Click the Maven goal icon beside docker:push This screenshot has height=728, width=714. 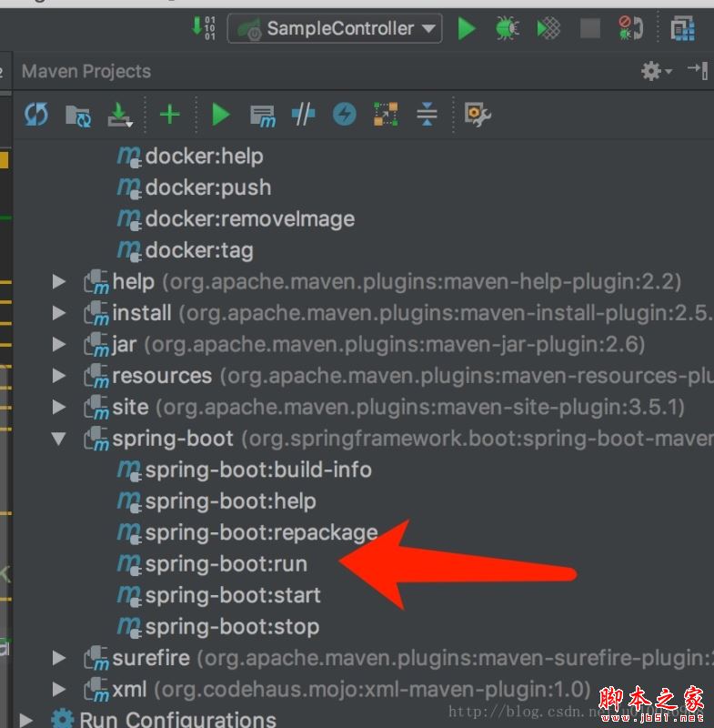click(x=128, y=188)
